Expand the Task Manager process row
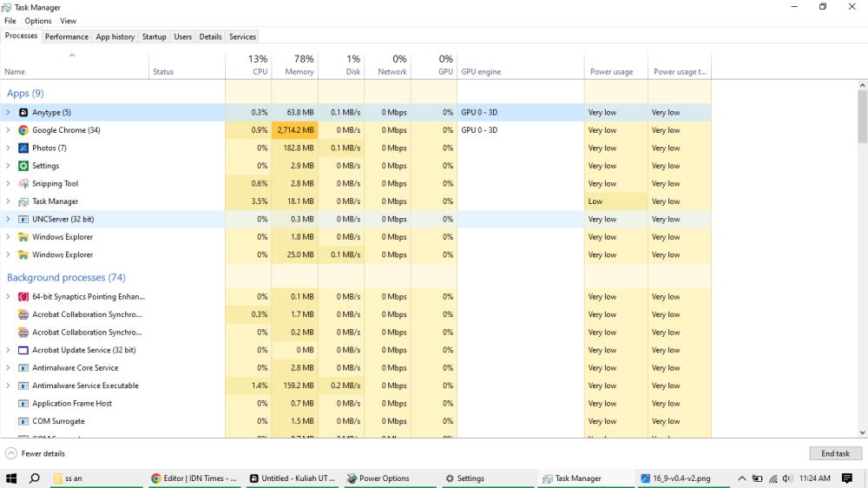The width and height of the screenshot is (868, 488). tap(8, 201)
